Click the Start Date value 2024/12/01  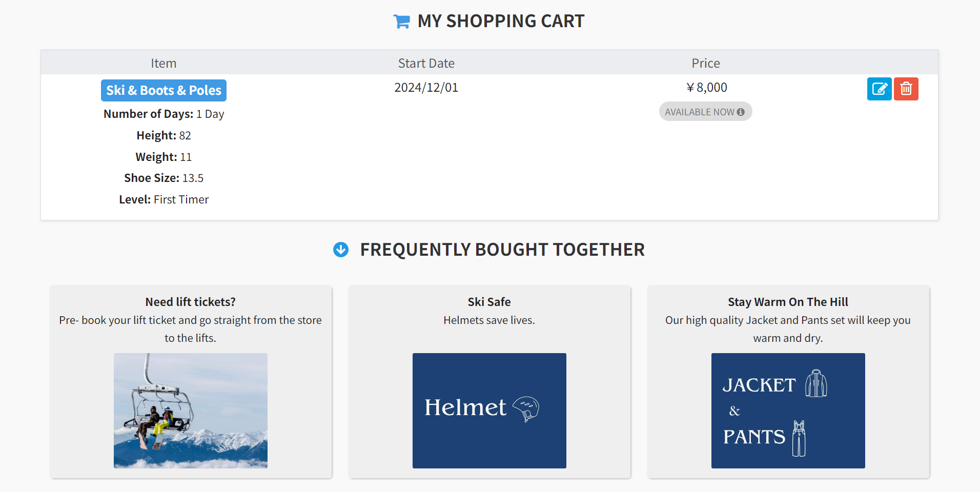pyautogui.click(x=425, y=87)
